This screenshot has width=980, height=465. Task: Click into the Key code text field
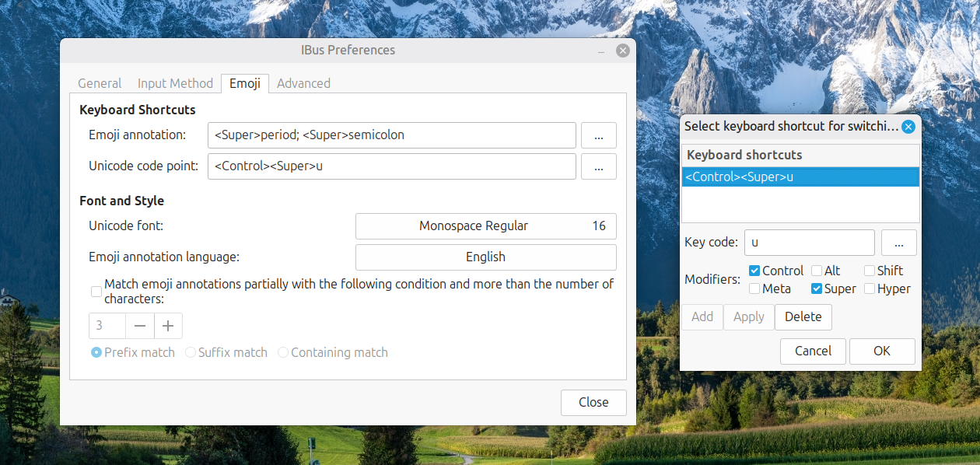click(x=809, y=243)
